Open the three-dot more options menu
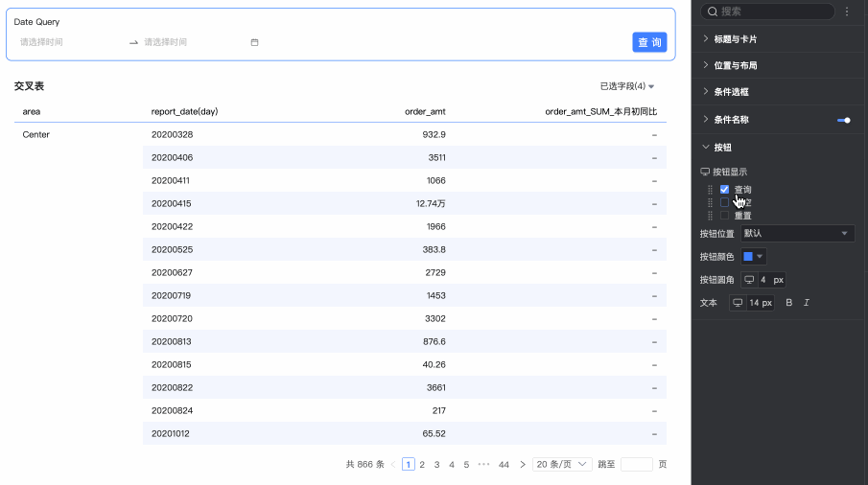 847,12
